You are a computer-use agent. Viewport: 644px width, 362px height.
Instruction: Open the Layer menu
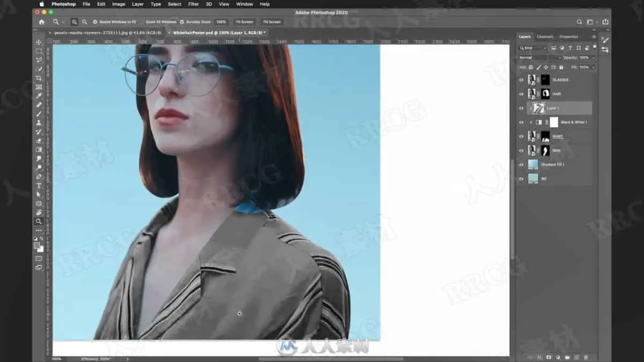coord(138,4)
